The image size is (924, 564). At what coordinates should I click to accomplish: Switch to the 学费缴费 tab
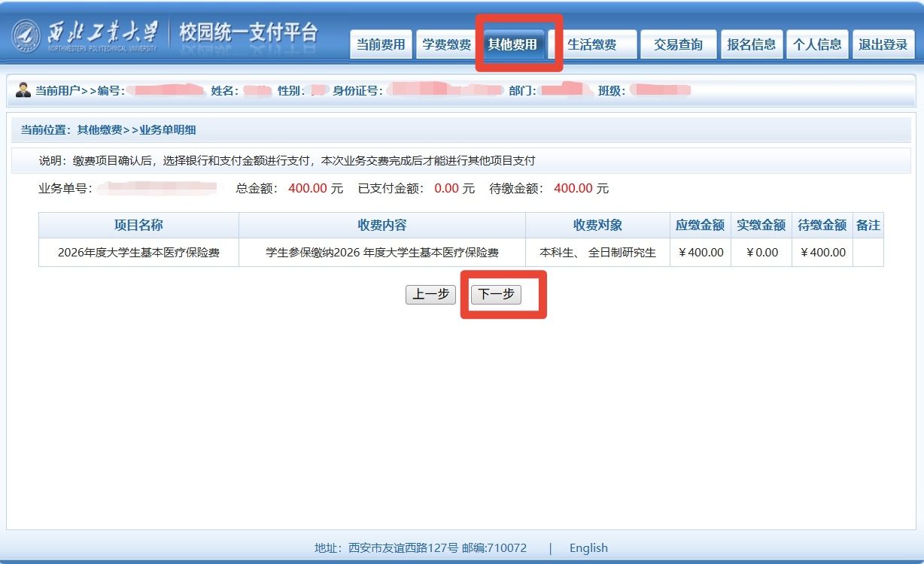point(446,44)
